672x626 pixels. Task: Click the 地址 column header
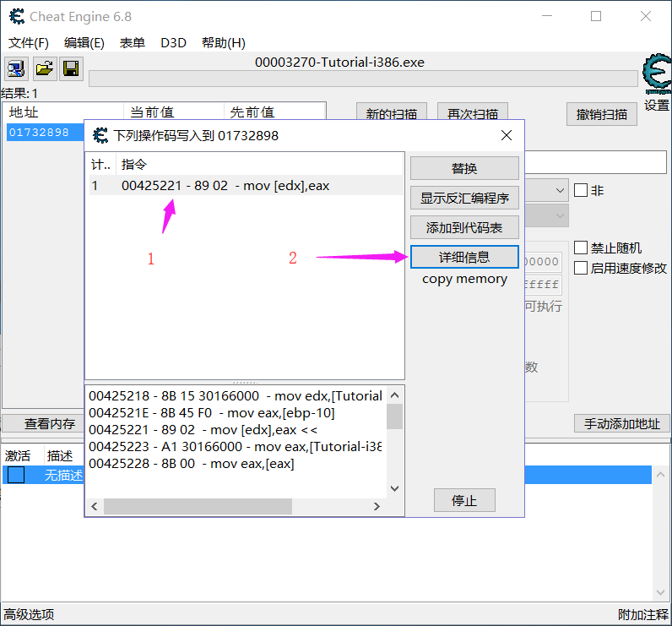[x=63, y=112]
